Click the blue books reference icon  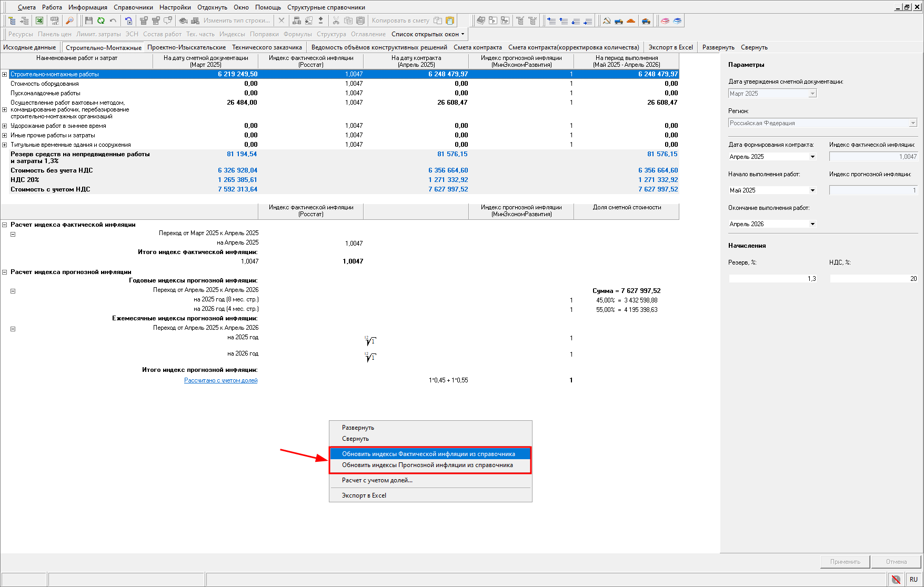677,21
